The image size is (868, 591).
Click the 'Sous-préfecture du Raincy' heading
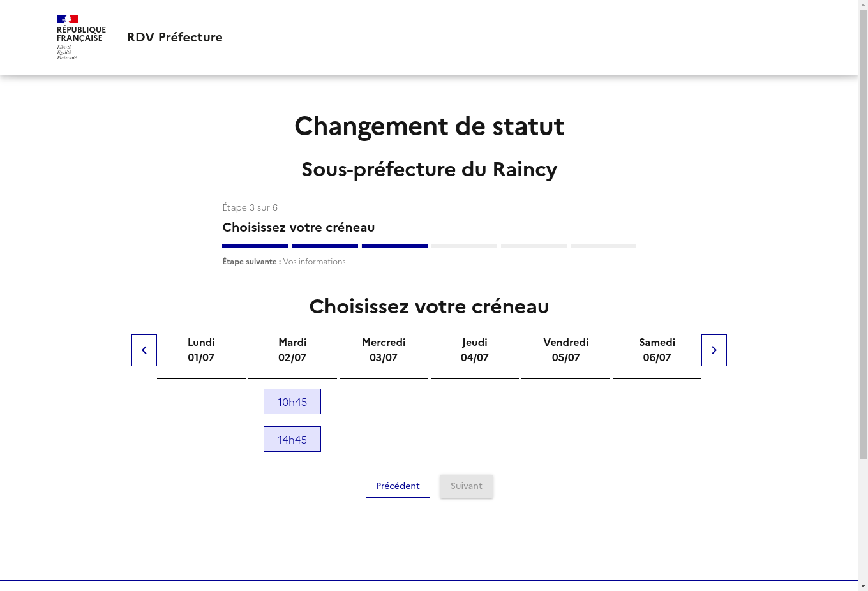[429, 169]
